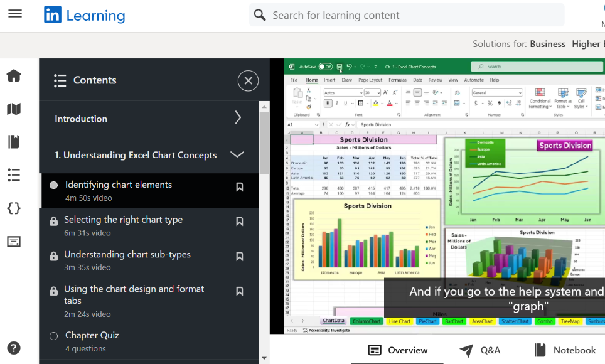Click Excel Bold button in video
Screen dimensions: 605x364
328,103
